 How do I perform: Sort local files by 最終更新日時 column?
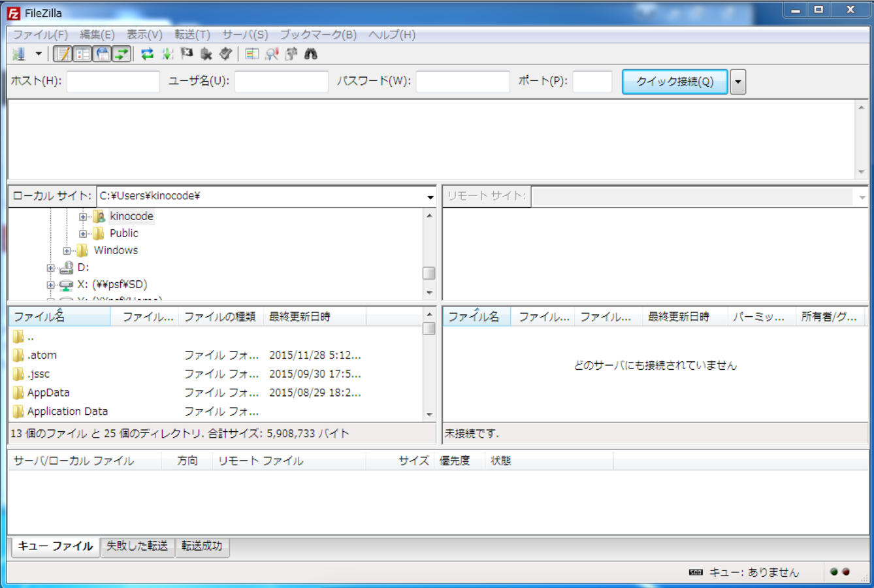[315, 317]
